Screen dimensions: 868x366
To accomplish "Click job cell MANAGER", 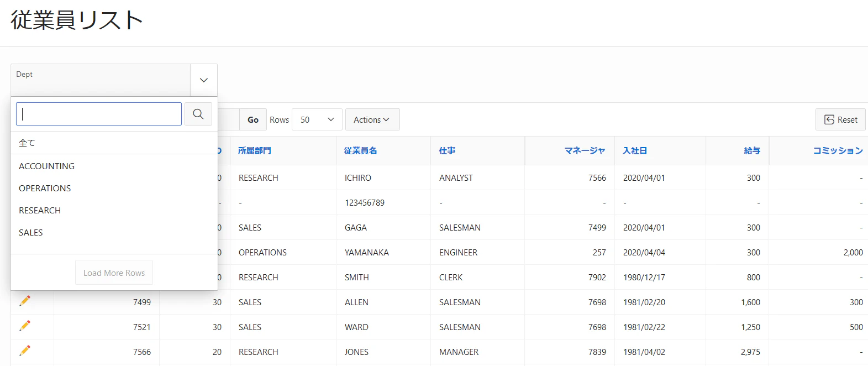I will click(459, 352).
